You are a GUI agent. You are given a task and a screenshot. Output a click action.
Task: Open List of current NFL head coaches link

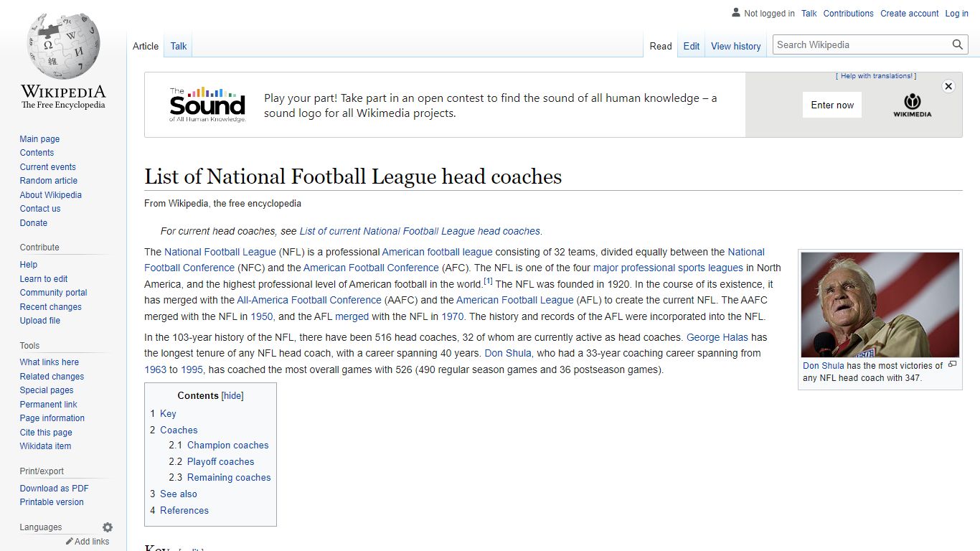[420, 231]
